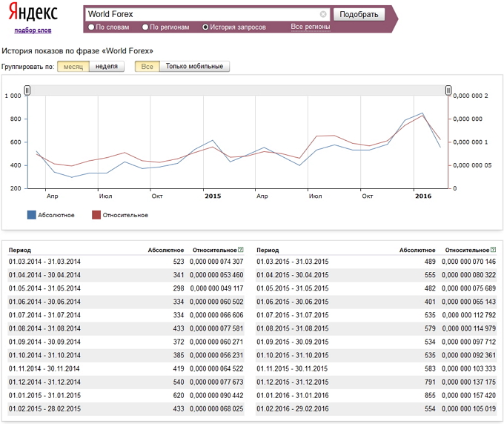Click the January 2016 peak on the chart
Image resolution: width=504 pixels, height=424 pixels.
click(422, 113)
